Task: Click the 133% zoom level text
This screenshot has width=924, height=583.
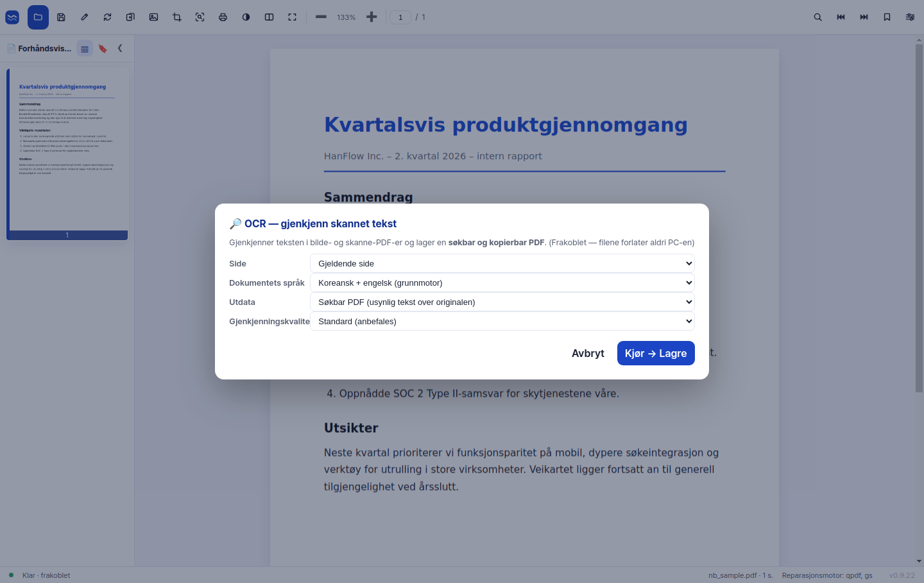Action: click(346, 17)
